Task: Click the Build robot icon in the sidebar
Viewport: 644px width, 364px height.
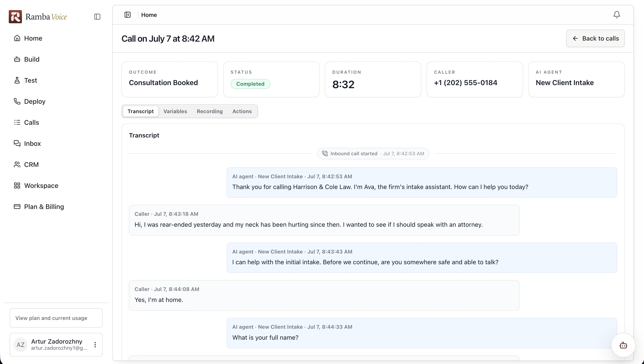Action: click(x=17, y=59)
